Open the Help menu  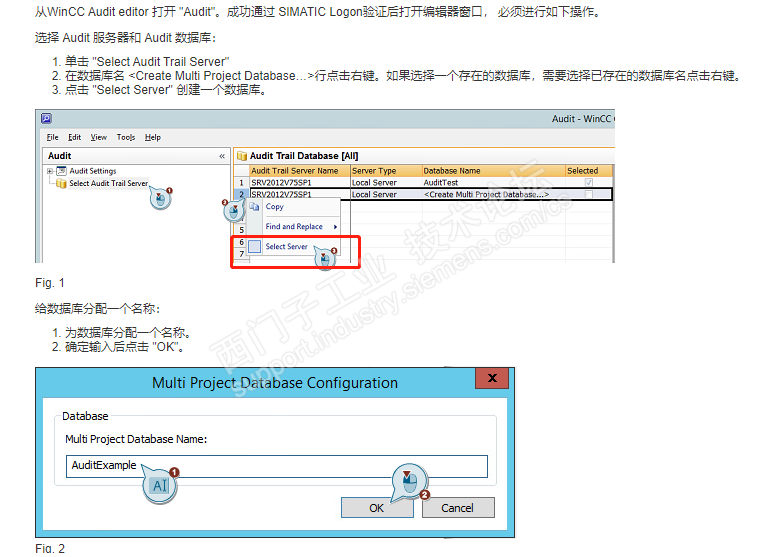(153, 137)
